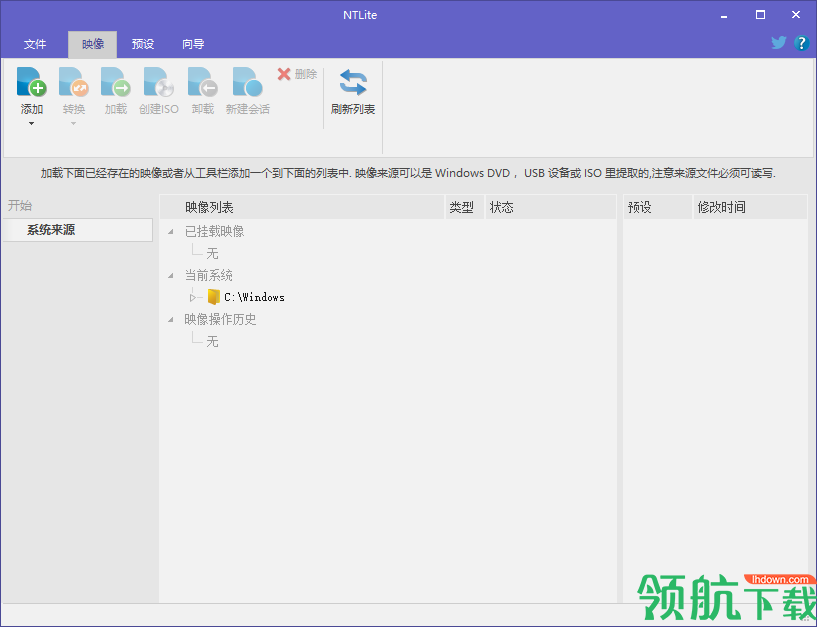
Task: Open the 添加 dropdown arrow
Action: click(x=31, y=124)
